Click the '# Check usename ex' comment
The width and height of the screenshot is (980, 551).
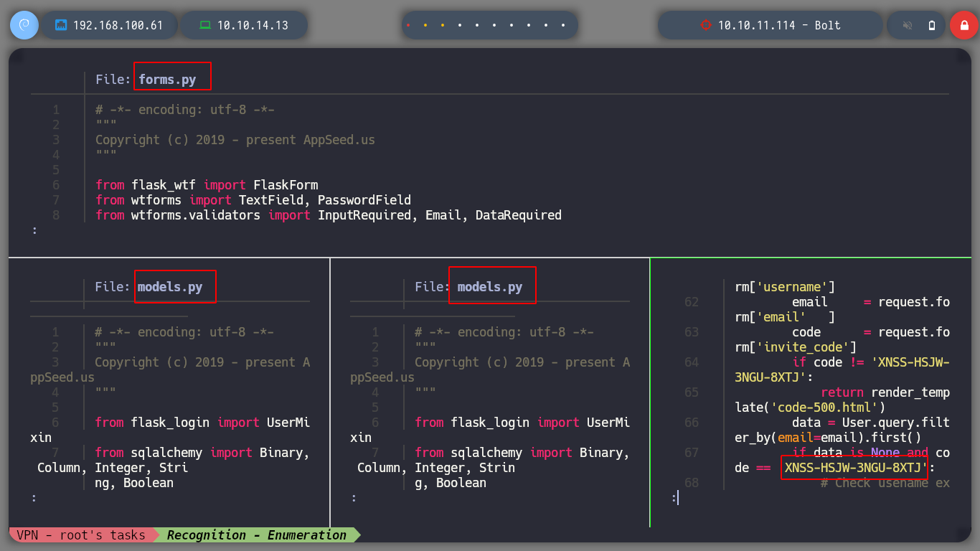coord(885,483)
